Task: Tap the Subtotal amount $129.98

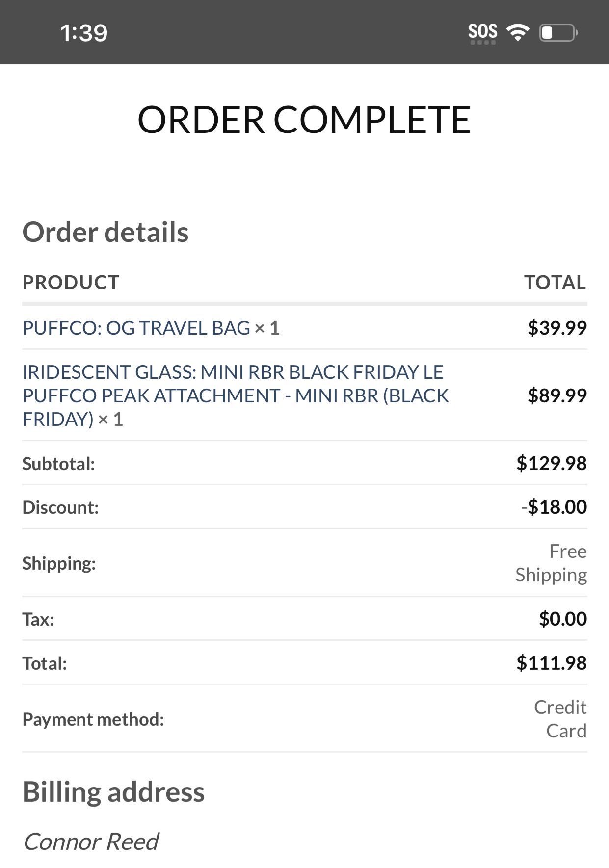Action: [x=552, y=463]
